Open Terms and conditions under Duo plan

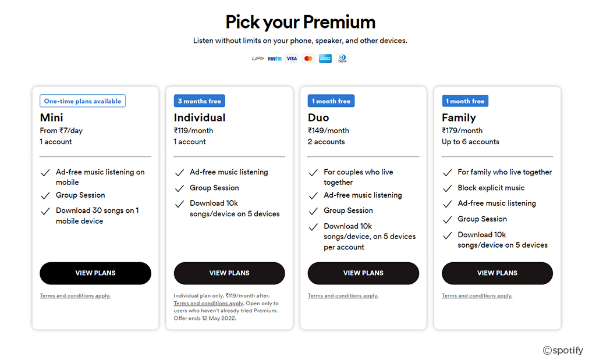343,296
